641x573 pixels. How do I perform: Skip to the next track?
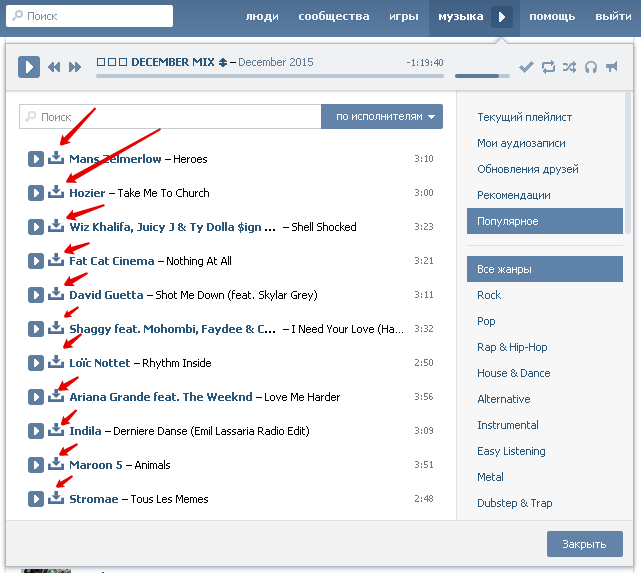75,67
